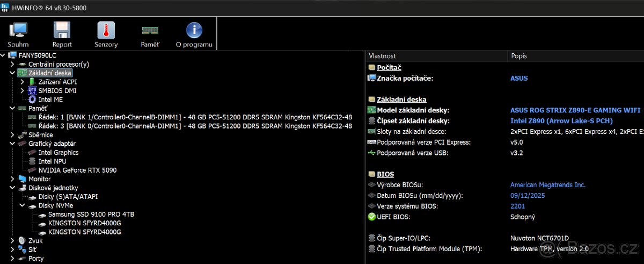Select the Intel NPU tree item
Viewport: 644px width, 264px height.
(x=52, y=161)
